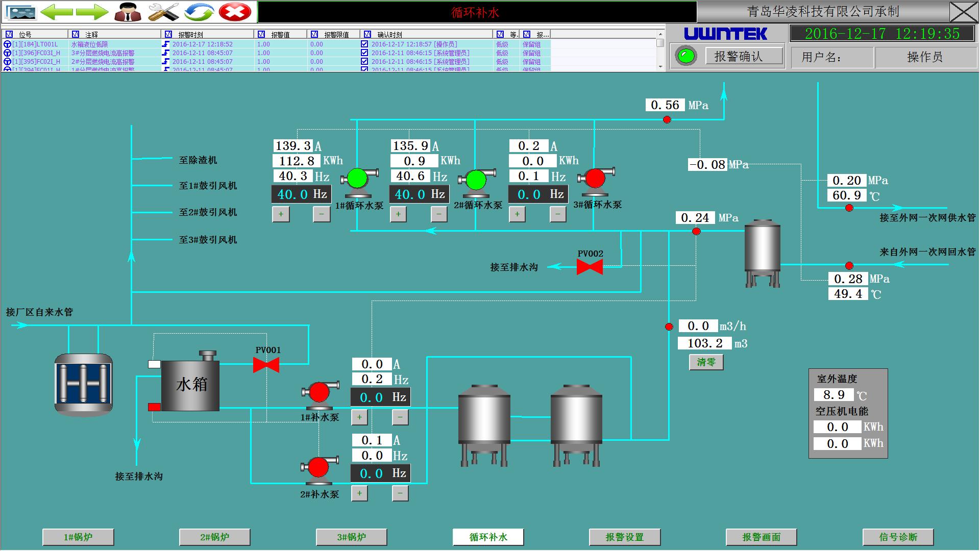
Task: Open the user login icon
Action: point(128,12)
